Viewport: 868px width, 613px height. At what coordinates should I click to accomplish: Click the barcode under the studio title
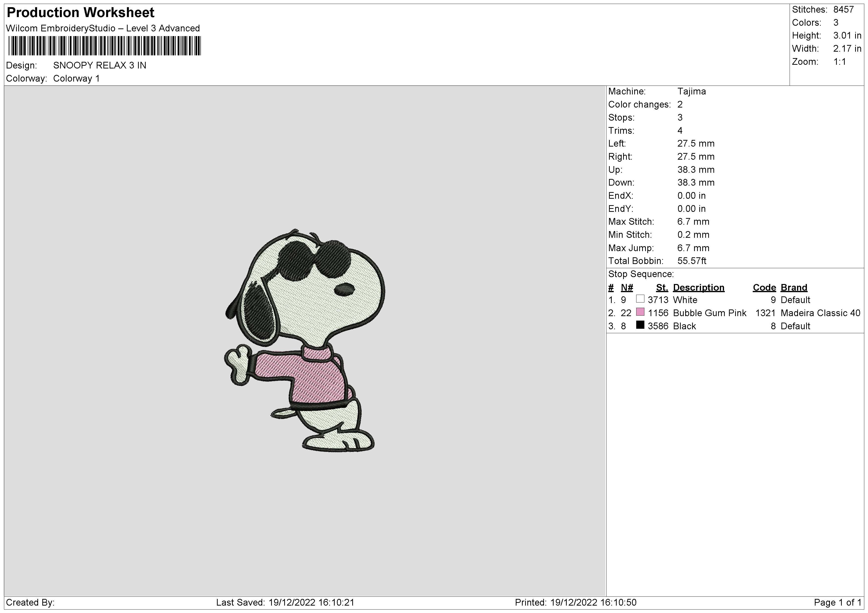click(x=104, y=46)
